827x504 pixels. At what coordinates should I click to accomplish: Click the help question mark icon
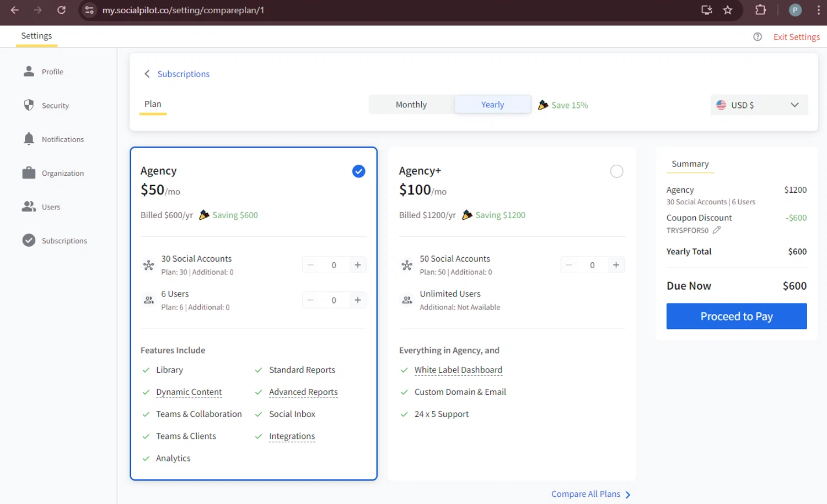(x=758, y=37)
